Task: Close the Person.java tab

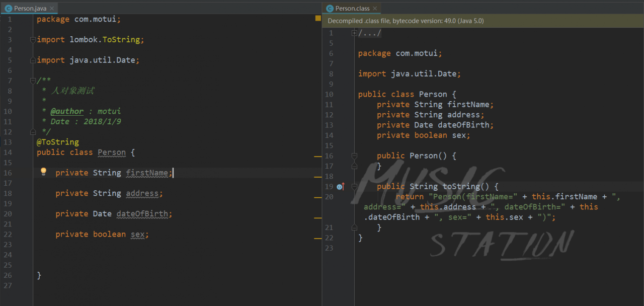Action: (52, 9)
